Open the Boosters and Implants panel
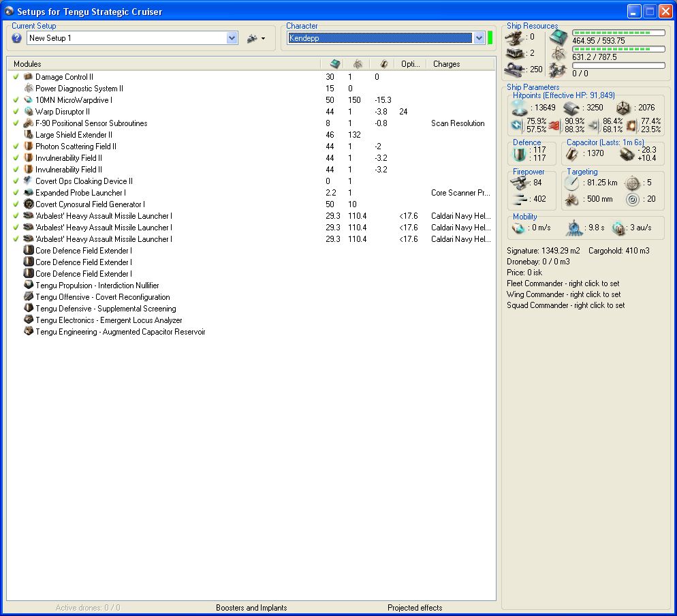This screenshot has width=677, height=616. tap(251, 608)
